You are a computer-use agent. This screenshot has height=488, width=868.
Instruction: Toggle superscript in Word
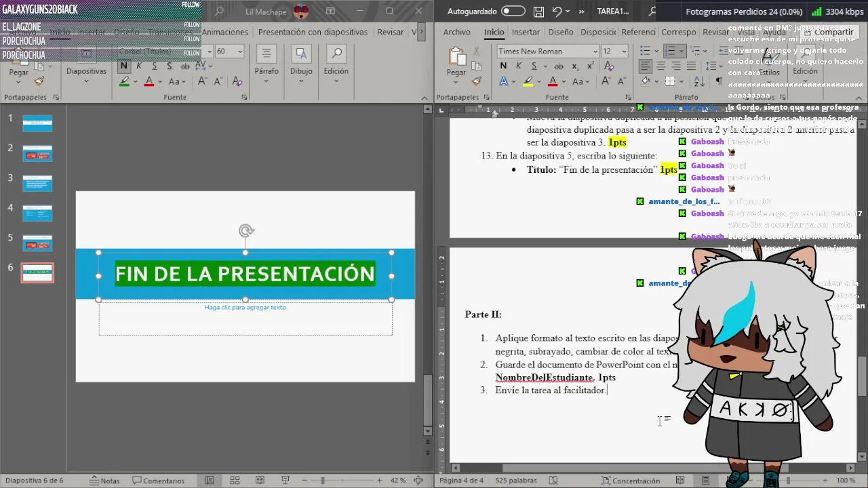coord(591,66)
